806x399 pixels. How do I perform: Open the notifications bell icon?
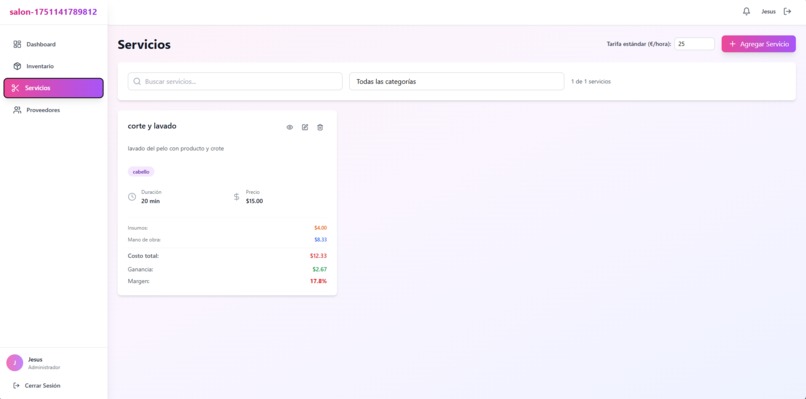(746, 11)
